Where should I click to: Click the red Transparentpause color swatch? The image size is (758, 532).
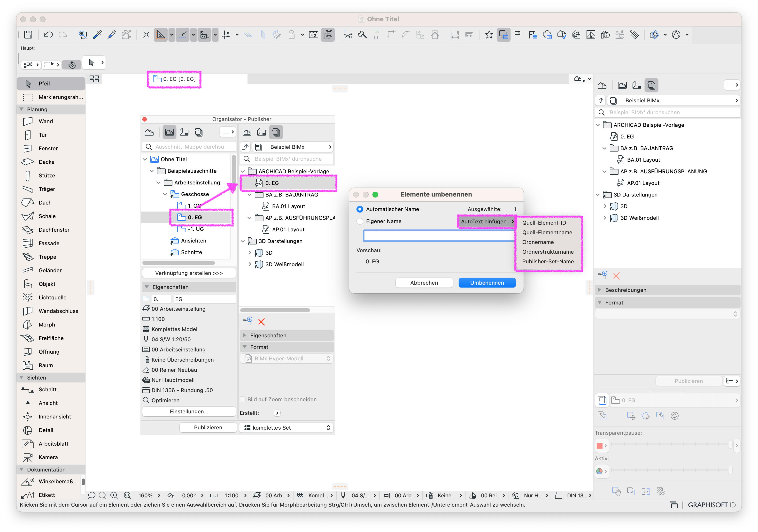(x=600, y=446)
